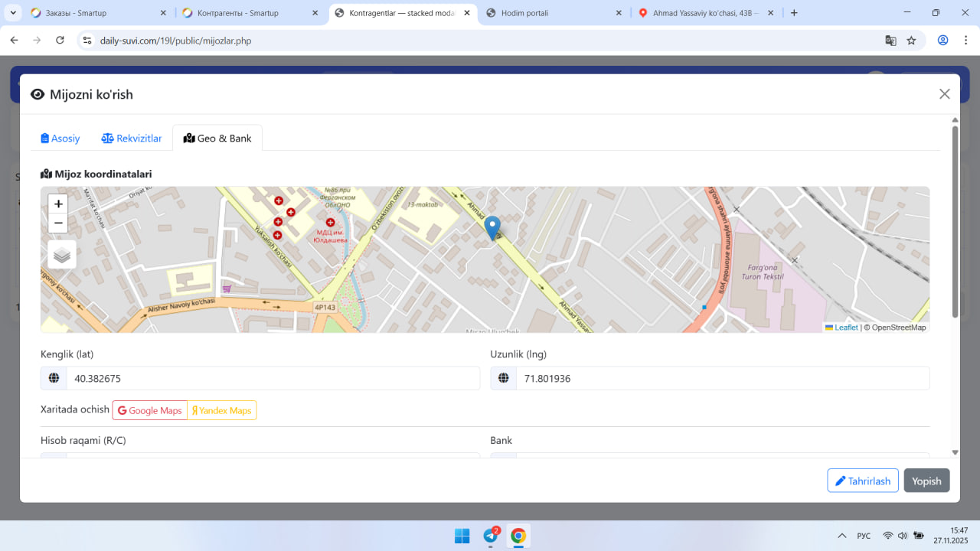Click the blue location marker pin
The width and height of the screenshot is (980, 551).
point(493,228)
